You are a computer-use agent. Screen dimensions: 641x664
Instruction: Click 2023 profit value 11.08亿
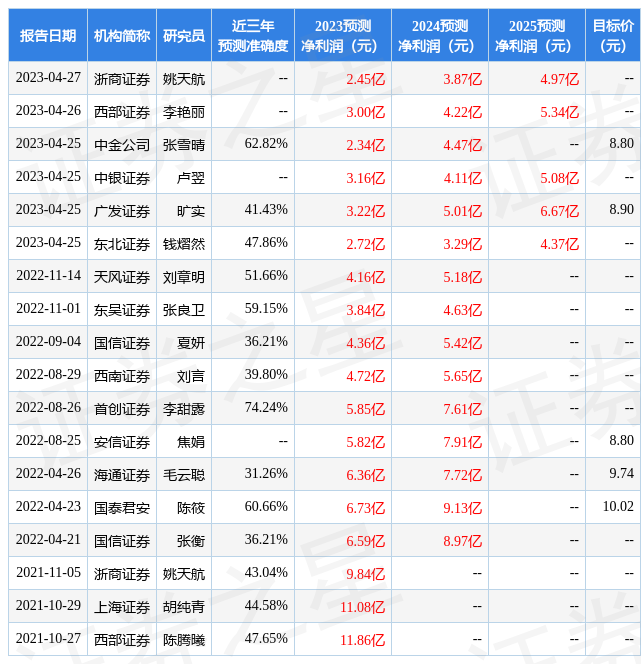point(362,607)
